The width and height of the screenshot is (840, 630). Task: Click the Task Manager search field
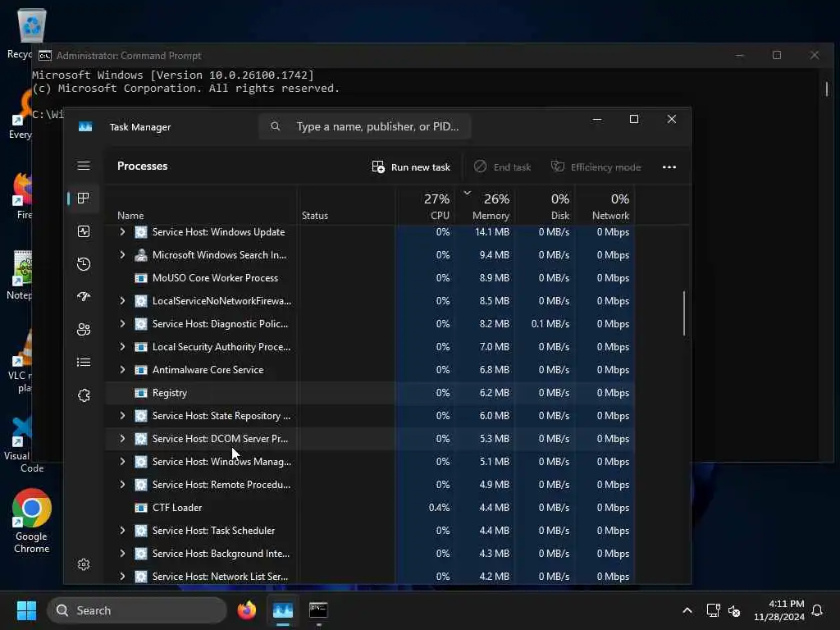pos(365,126)
